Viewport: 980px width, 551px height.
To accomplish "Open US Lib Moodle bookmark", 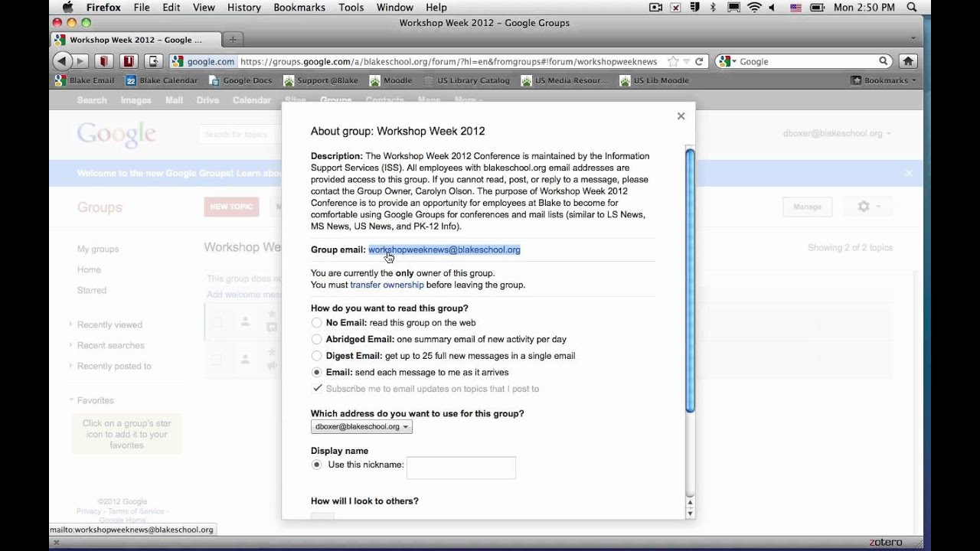I will click(x=655, y=80).
